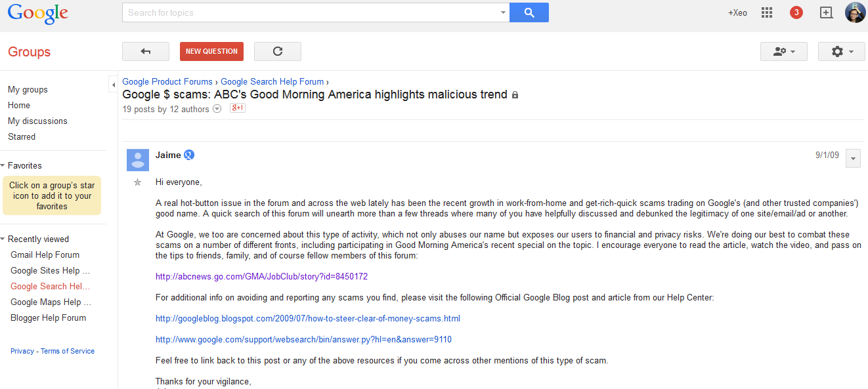868x389 pixels.
Task: Open My discussions in the sidebar
Action: click(x=37, y=121)
